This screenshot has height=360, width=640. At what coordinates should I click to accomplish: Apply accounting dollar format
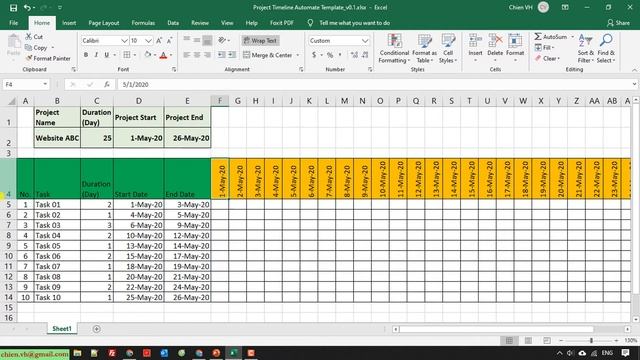[314, 55]
